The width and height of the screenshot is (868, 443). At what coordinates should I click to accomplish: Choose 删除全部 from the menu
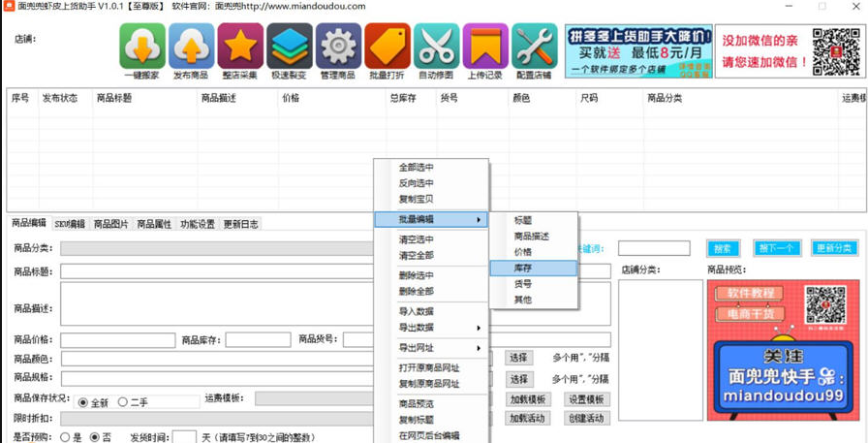[431, 291]
